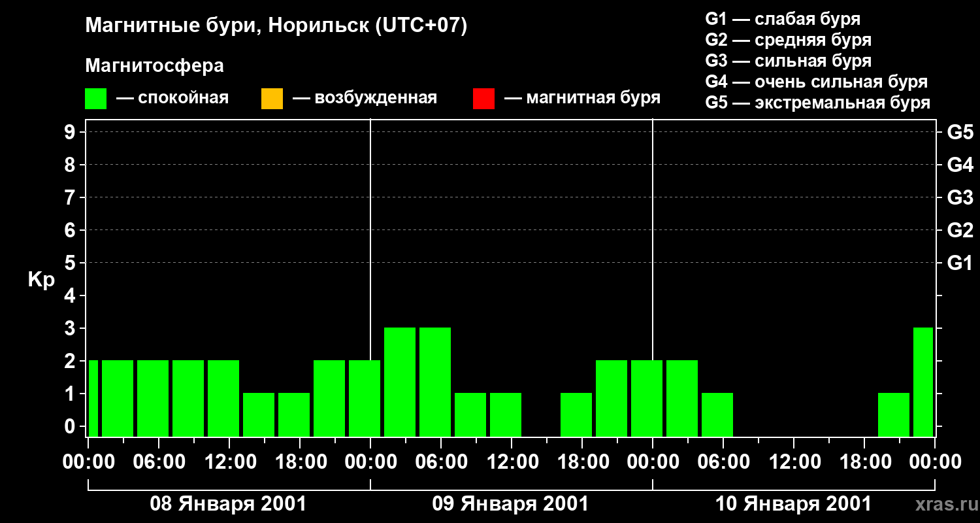This screenshot has width=980, height=523.
Task: Click the "Kp" axis title
Action: coord(41,280)
